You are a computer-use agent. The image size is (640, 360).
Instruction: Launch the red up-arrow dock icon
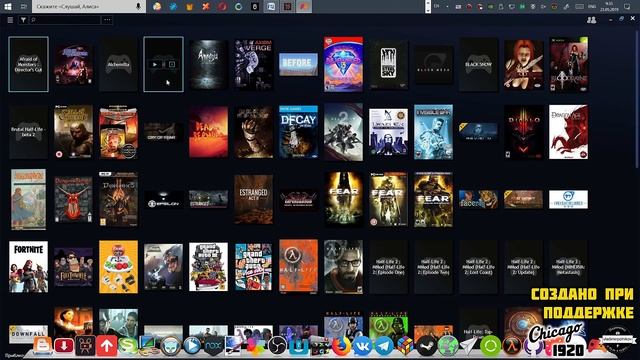107,346
